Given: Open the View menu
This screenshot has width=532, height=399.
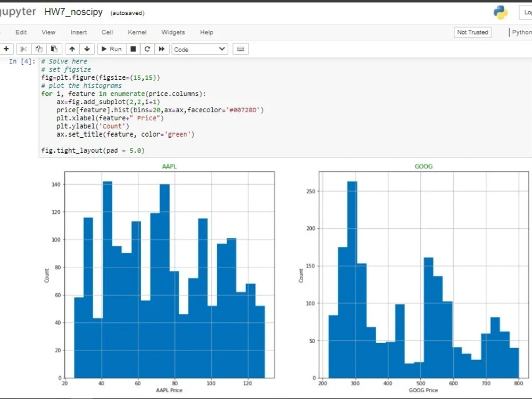Looking at the screenshot, I should 48,32.
